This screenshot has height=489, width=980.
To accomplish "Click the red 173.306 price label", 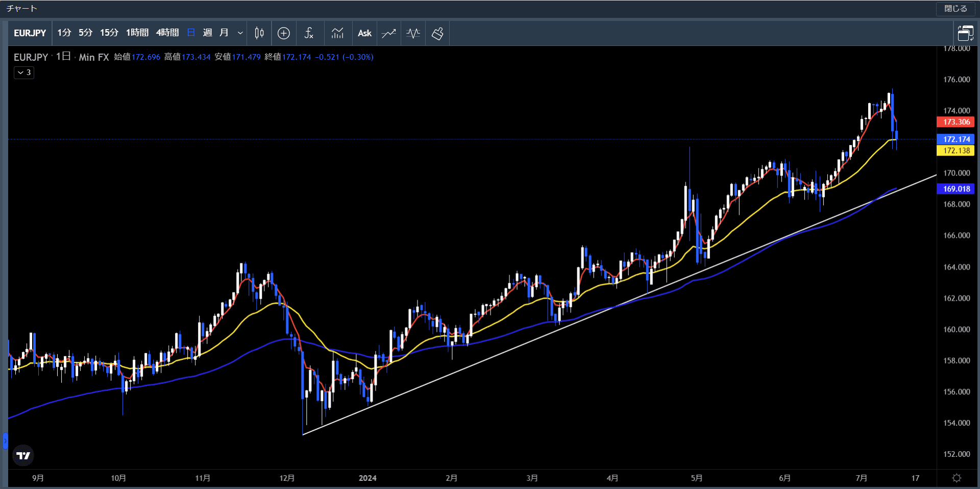I will click(955, 122).
